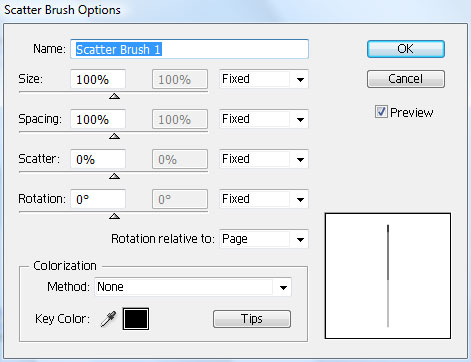
Task: Click the Spacing 100% input field
Action: (98, 119)
